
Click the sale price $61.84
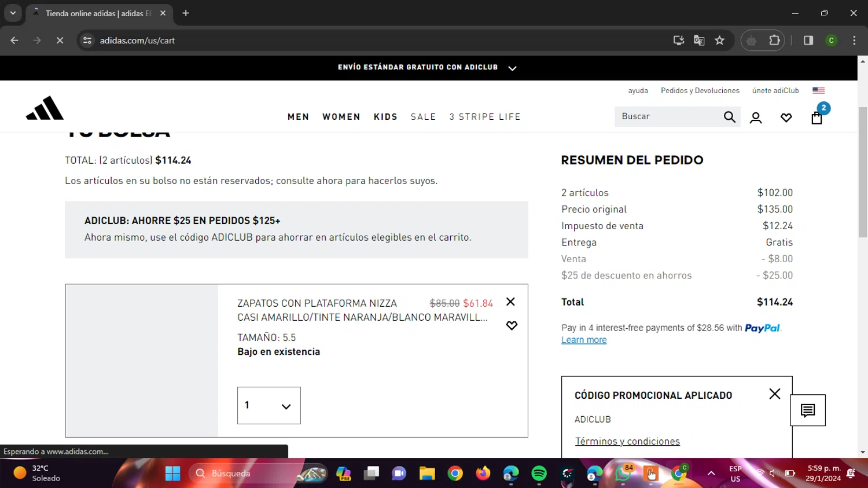point(478,303)
